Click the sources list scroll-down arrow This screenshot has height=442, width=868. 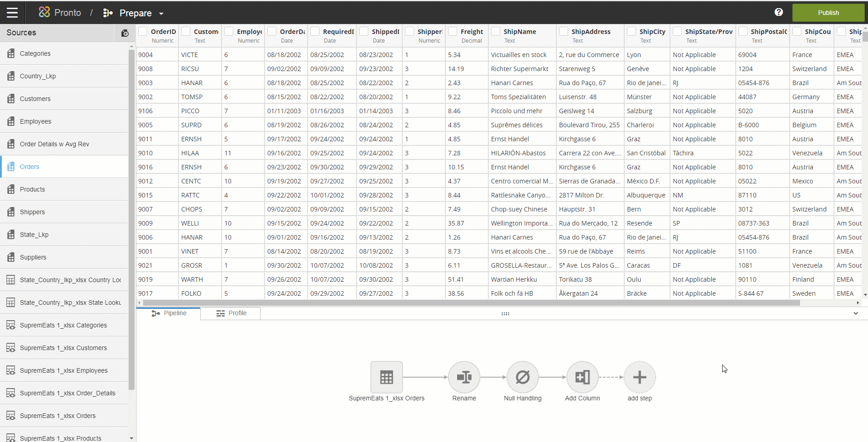coord(132,438)
